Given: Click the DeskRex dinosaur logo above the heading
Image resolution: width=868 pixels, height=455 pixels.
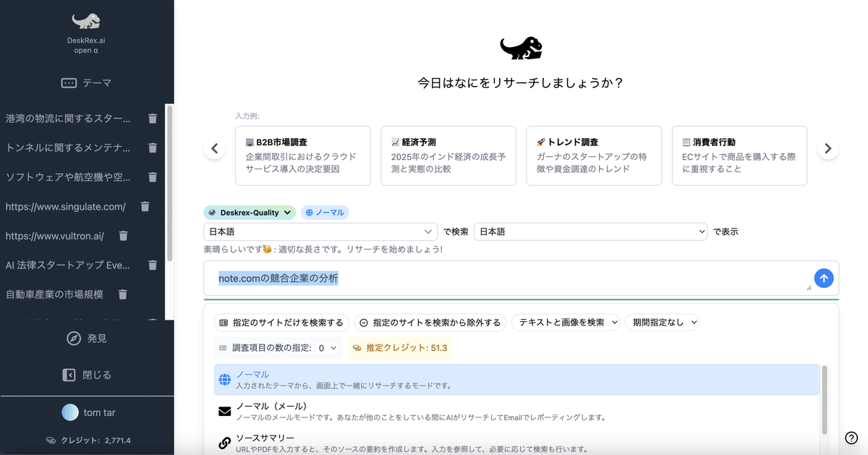Looking at the screenshot, I should [521, 48].
